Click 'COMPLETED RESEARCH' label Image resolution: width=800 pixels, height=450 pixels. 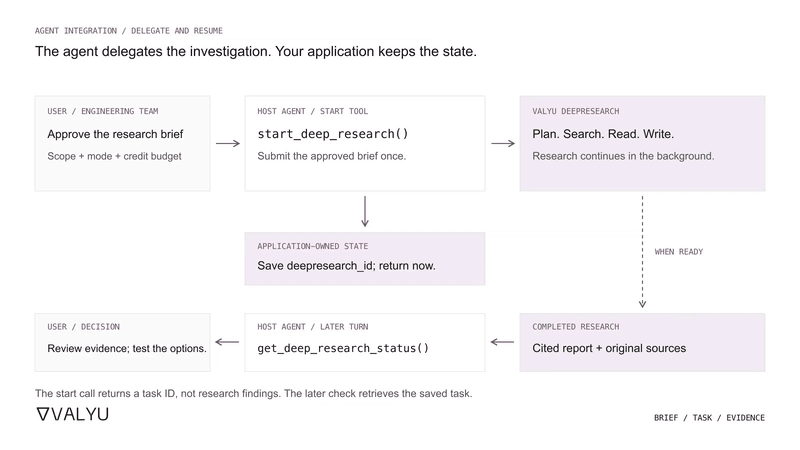pos(576,327)
